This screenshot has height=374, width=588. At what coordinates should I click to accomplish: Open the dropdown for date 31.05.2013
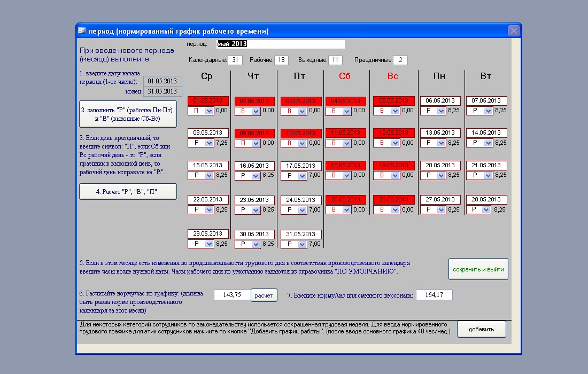302,244
